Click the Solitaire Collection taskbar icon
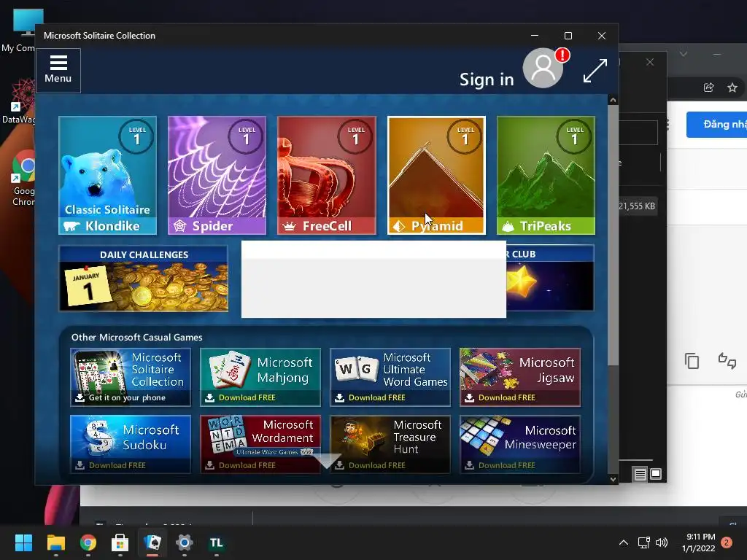The height and width of the screenshot is (560, 747). [152, 542]
